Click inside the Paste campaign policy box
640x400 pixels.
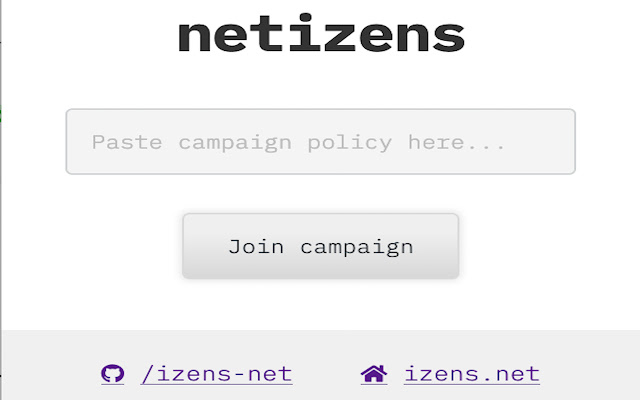(x=321, y=142)
